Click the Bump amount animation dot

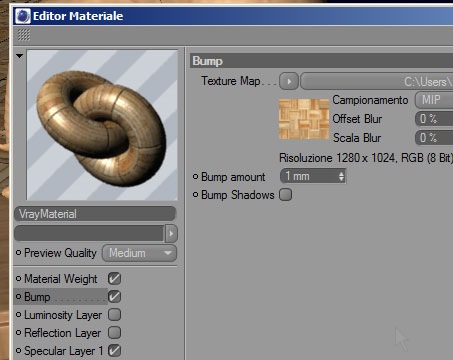[196, 177]
